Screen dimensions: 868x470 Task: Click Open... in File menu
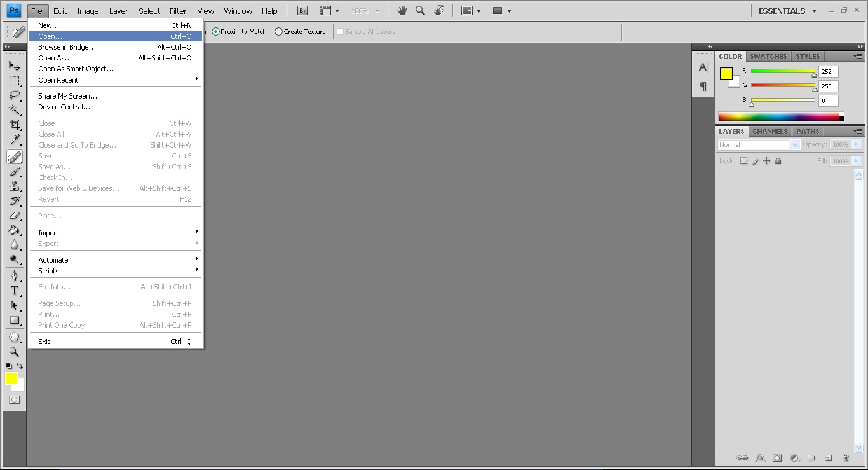click(116, 36)
